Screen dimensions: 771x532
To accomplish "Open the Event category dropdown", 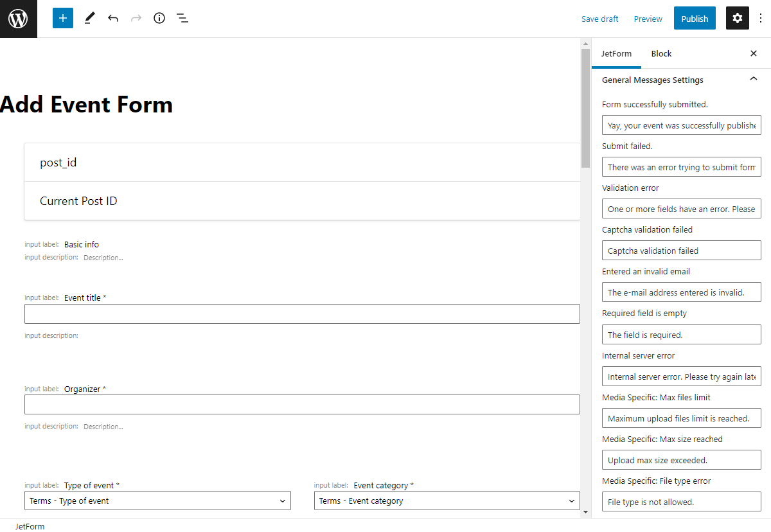I will pos(447,501).
